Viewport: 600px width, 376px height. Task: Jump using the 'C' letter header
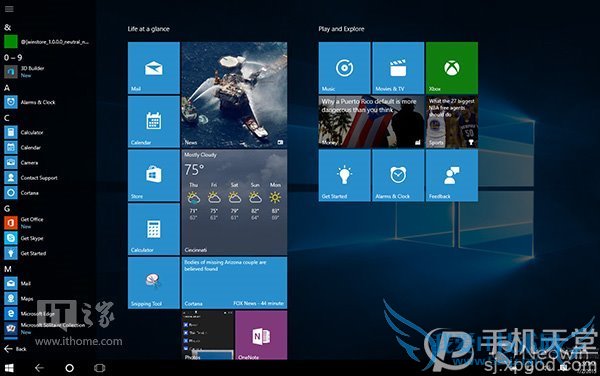[7, 118]
